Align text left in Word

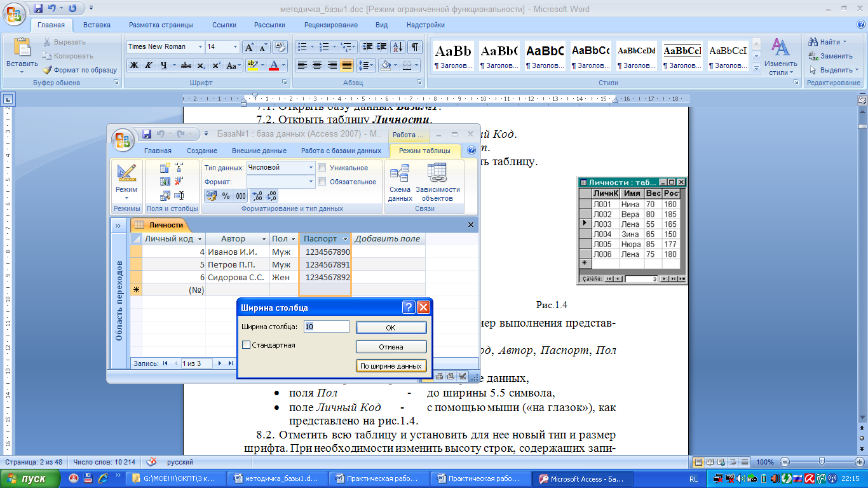(302, 65)
